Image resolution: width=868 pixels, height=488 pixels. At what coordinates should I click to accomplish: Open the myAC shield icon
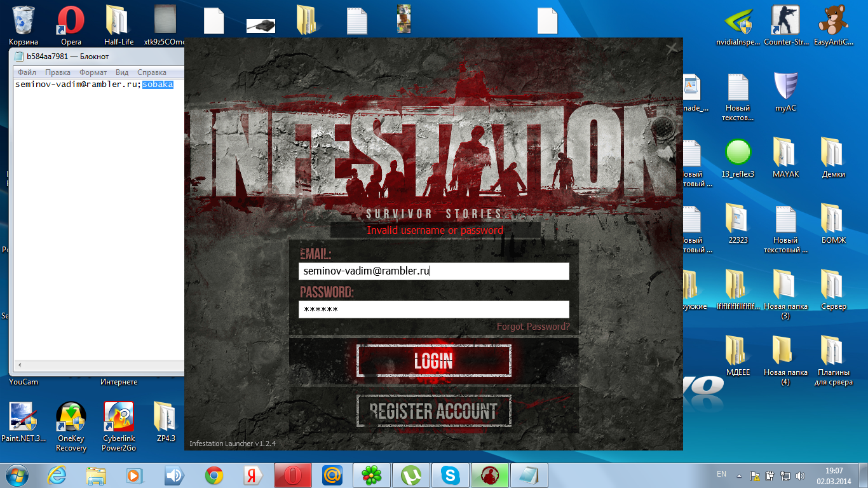tap(786, 91)
